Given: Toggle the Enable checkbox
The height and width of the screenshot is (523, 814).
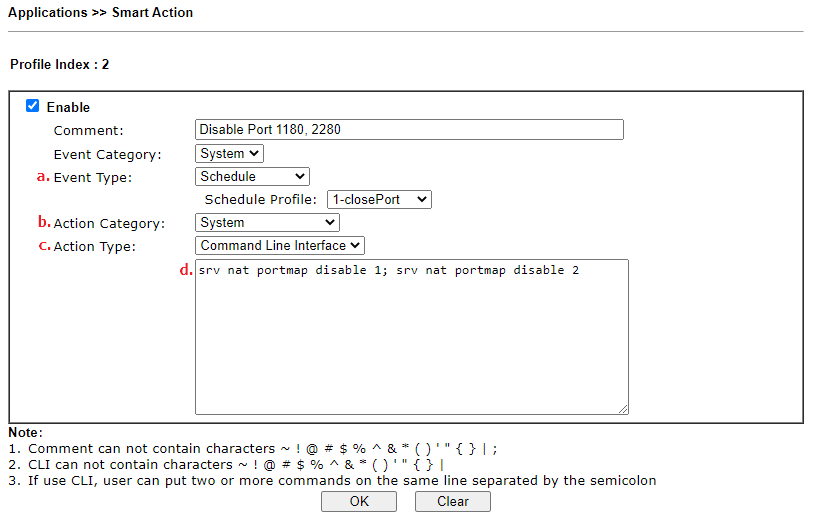Looking at the screenshot, I should [33, 106].
